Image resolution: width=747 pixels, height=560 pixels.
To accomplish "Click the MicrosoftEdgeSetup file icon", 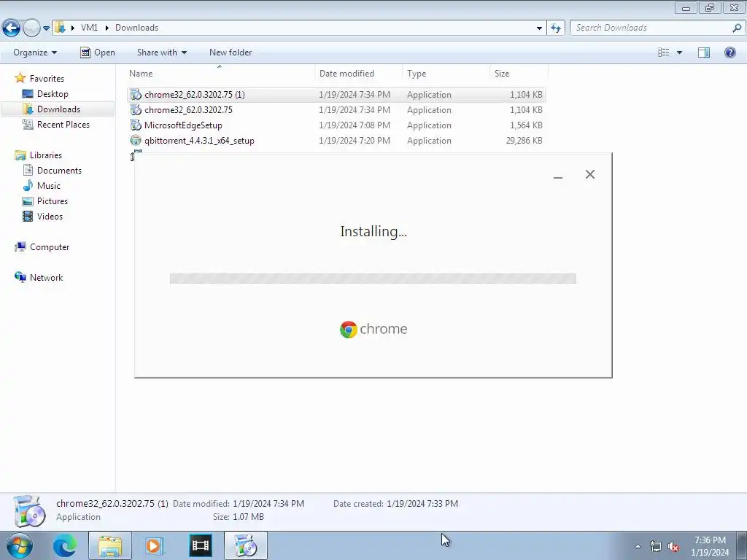I will pyautogui.click(x=136, y=125).
